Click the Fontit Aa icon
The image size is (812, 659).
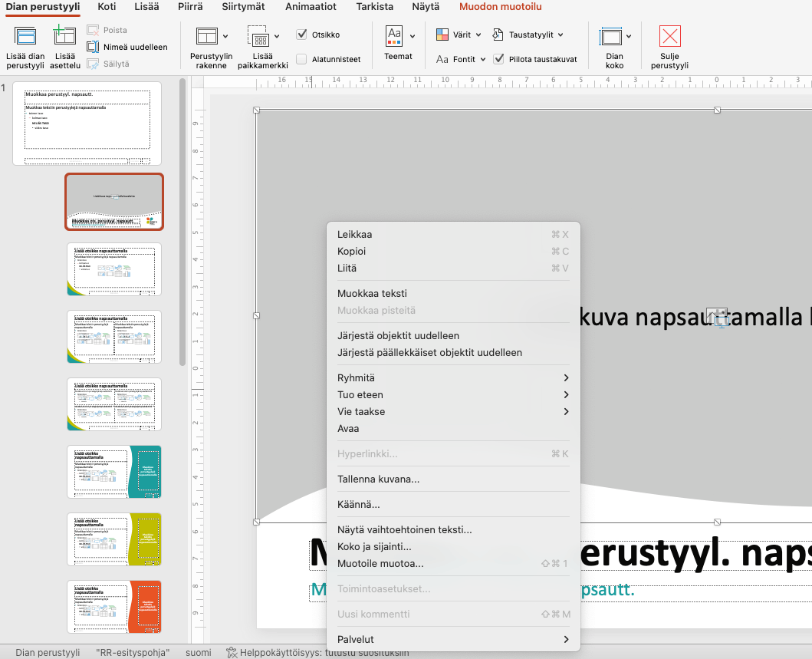442,59
